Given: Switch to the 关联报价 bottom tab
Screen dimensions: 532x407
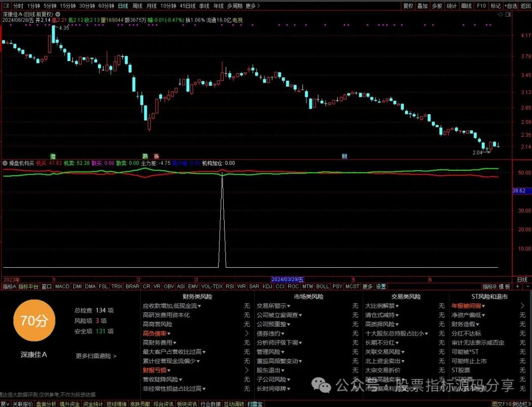Looking at the screenshot, I should click(x=23, y=404).
